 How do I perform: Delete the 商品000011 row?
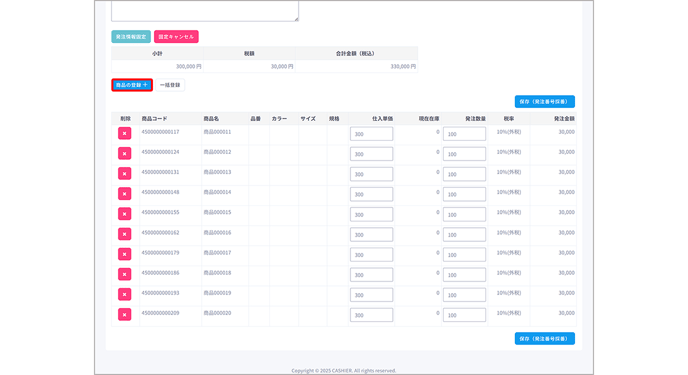125,133
